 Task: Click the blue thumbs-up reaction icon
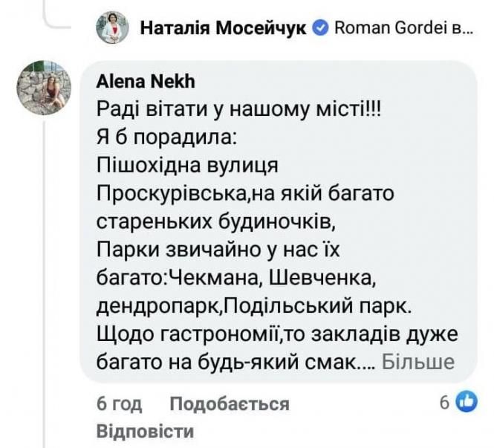[x=466, y=403]
